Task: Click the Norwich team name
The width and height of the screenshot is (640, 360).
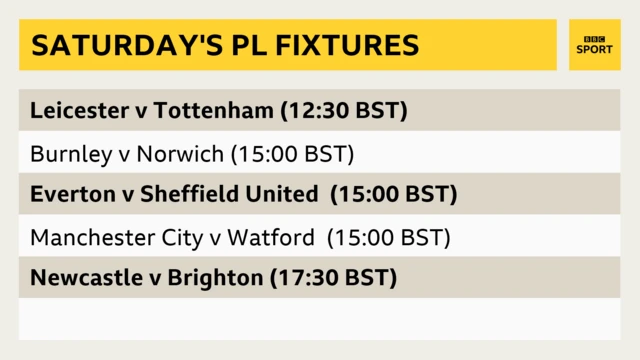Action: point(180,154)
